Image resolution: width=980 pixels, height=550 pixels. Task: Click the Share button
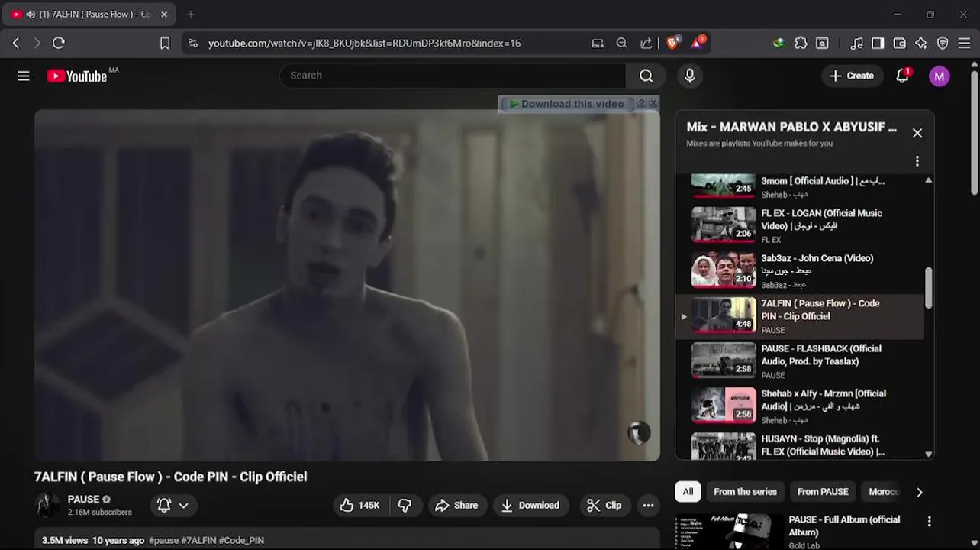pyautogui.click(x=456, y=505)
